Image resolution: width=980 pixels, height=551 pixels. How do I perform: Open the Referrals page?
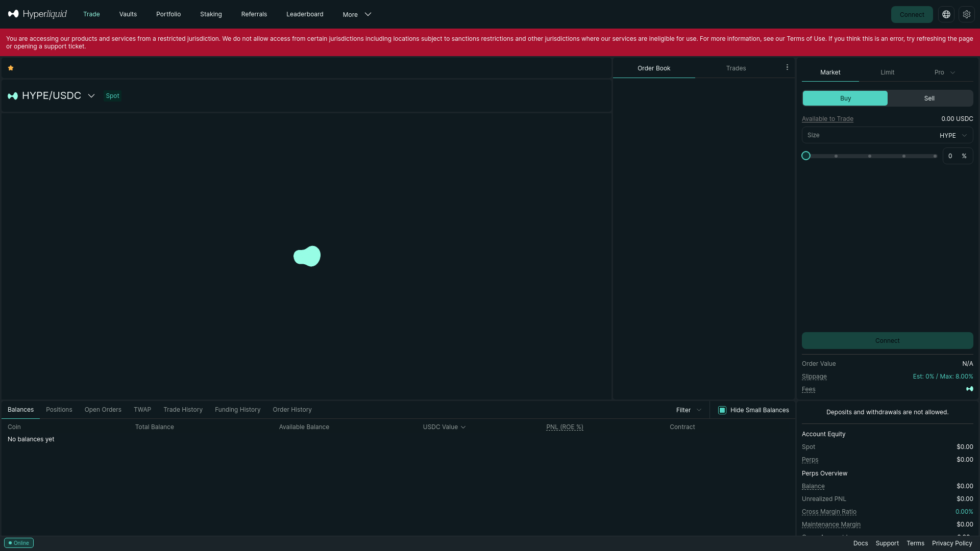254,14
